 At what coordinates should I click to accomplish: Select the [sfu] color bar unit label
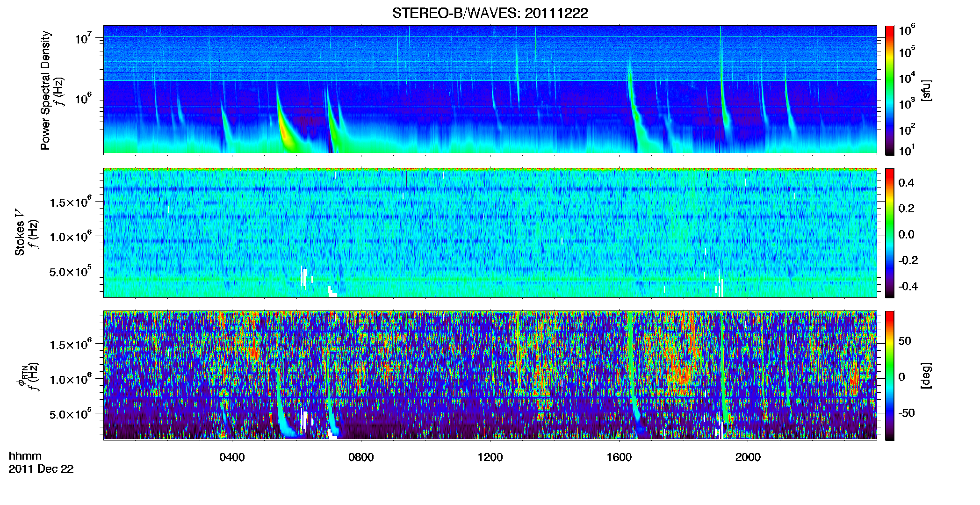pos(927,90)
